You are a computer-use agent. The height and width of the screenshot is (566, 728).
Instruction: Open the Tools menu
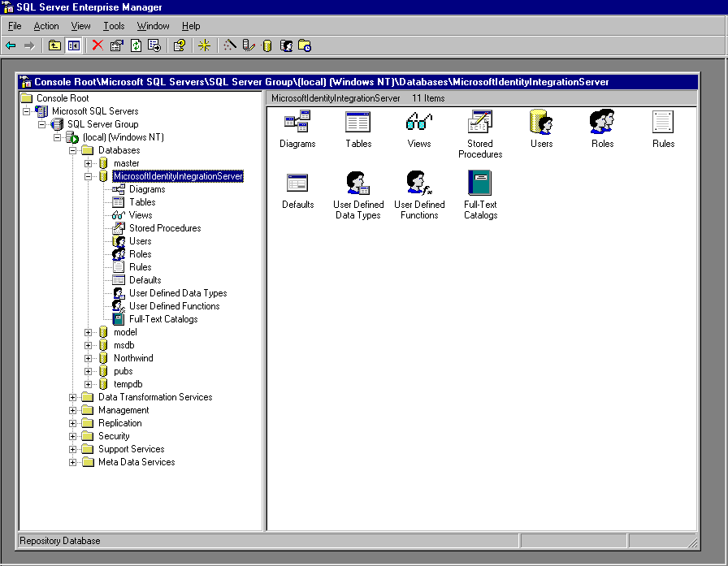point(114,26)
